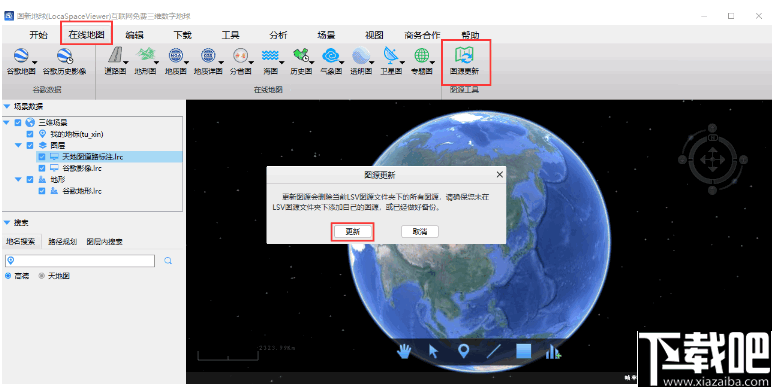
Task: Click the left button on the compass ring
Action: (x=682, y=160)
